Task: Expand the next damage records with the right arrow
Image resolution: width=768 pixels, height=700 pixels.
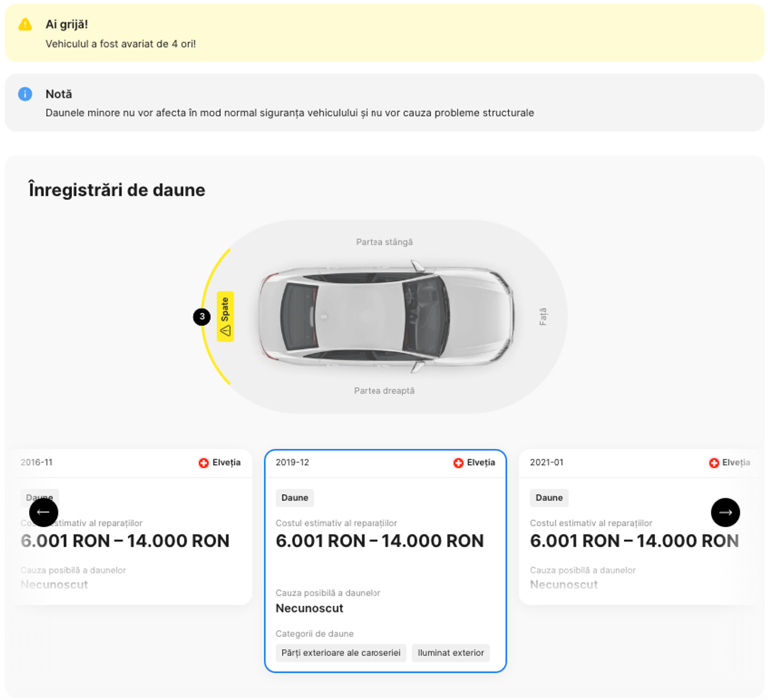Action: pos(726,512)
